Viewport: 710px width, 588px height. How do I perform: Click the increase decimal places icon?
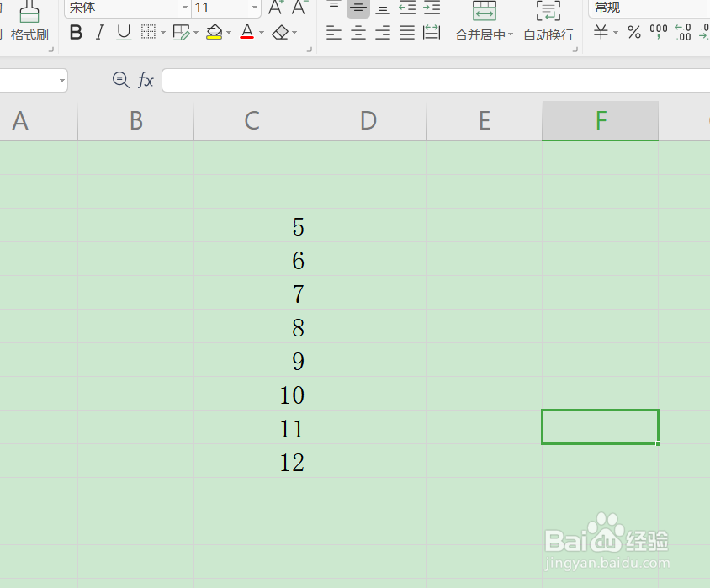[x=683, y=32]
